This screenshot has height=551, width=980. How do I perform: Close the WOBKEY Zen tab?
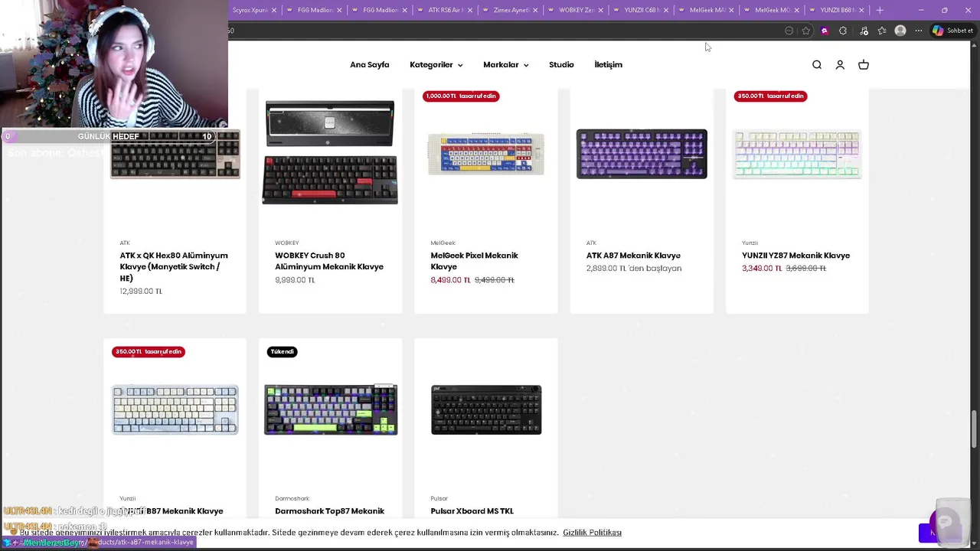(x=600, y=10)
